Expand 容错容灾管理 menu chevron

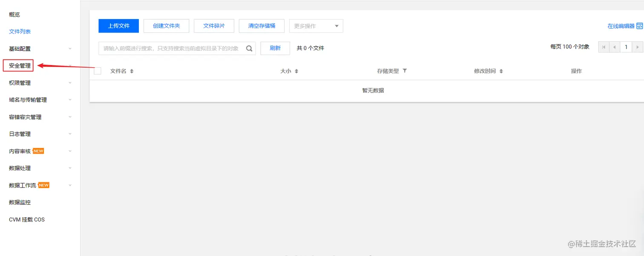(x=70, y=117)
